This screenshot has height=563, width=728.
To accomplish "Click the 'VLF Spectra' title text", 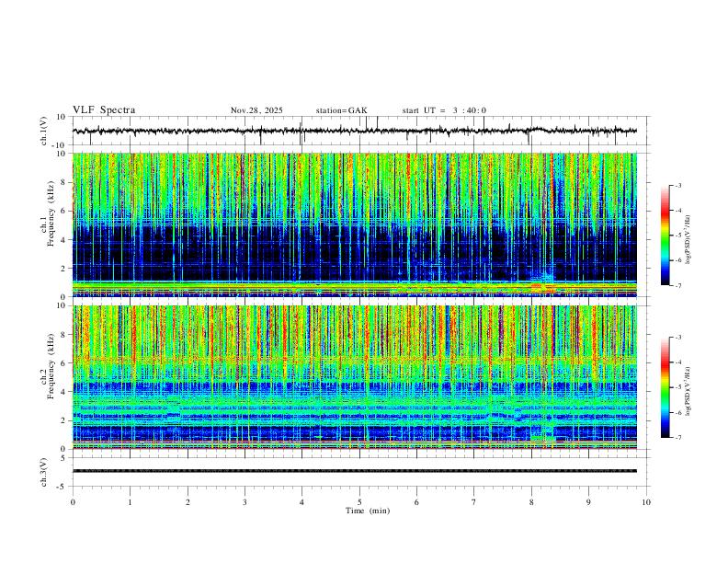I will tap(104, 110).
